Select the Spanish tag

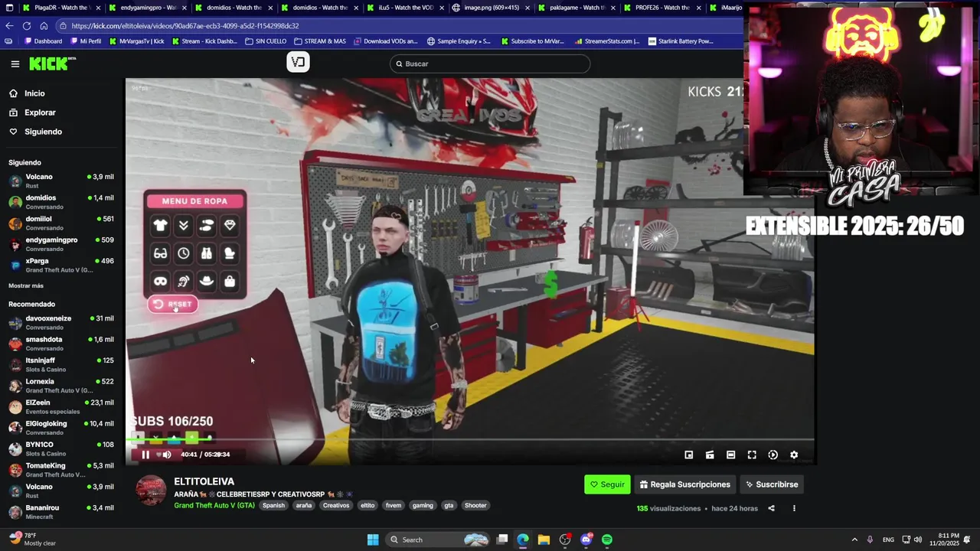(x=273, y=505)
